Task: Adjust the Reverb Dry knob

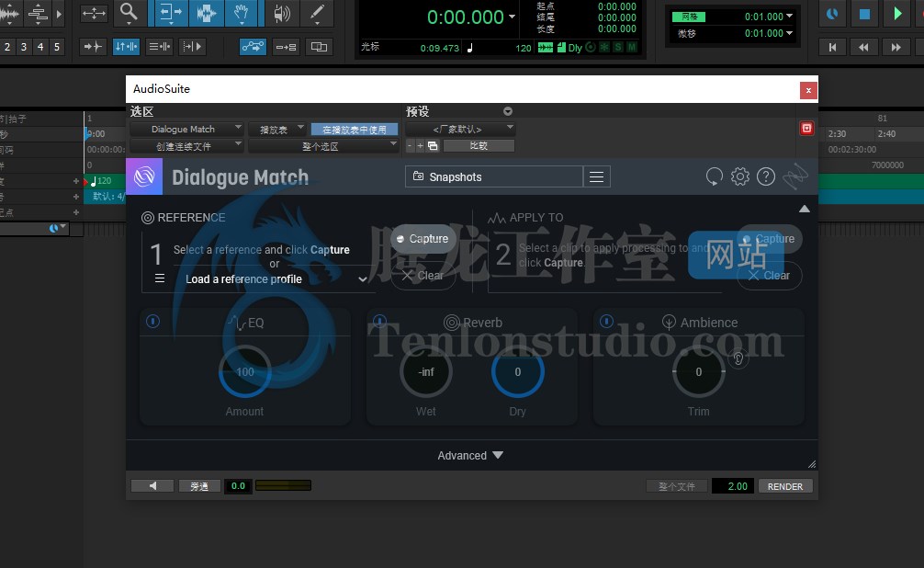Action: (x=517, y=371)
